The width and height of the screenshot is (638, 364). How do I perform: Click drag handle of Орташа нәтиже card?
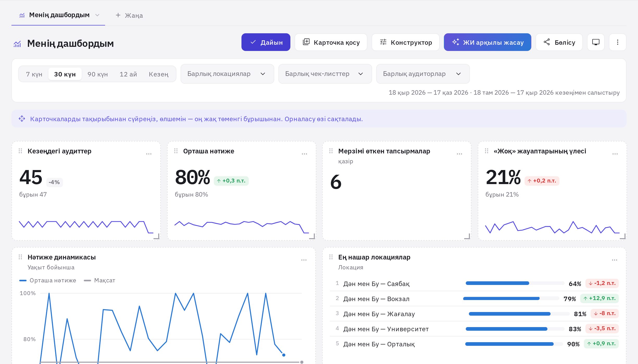[176, 151]
